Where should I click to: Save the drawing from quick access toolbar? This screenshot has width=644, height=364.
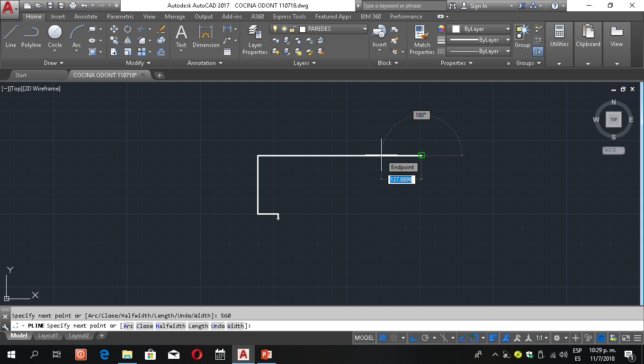tap(50, 6)
